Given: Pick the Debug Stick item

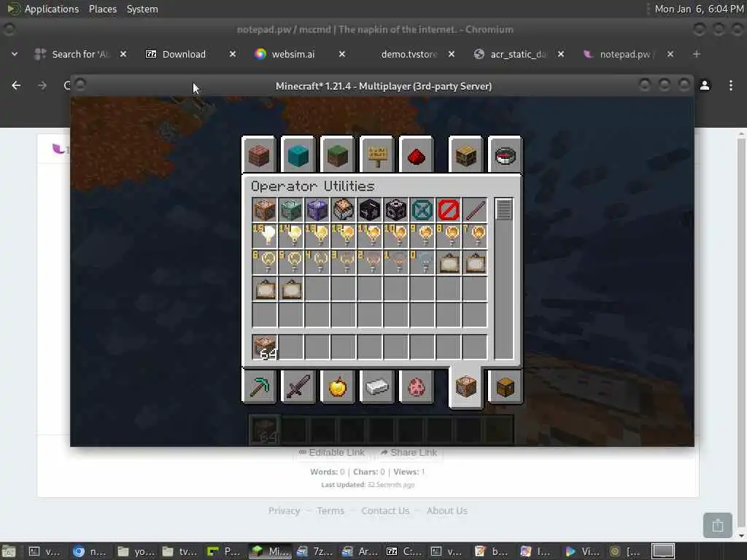Looking at the screenshot, I should (474, 210).
